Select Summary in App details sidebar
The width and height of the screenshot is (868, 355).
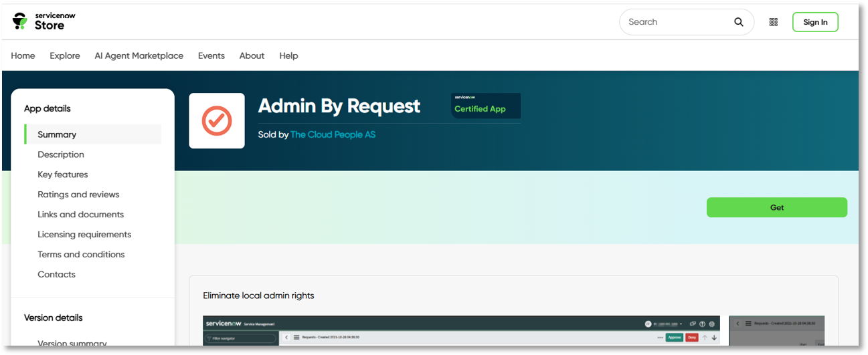click(57, 134)
